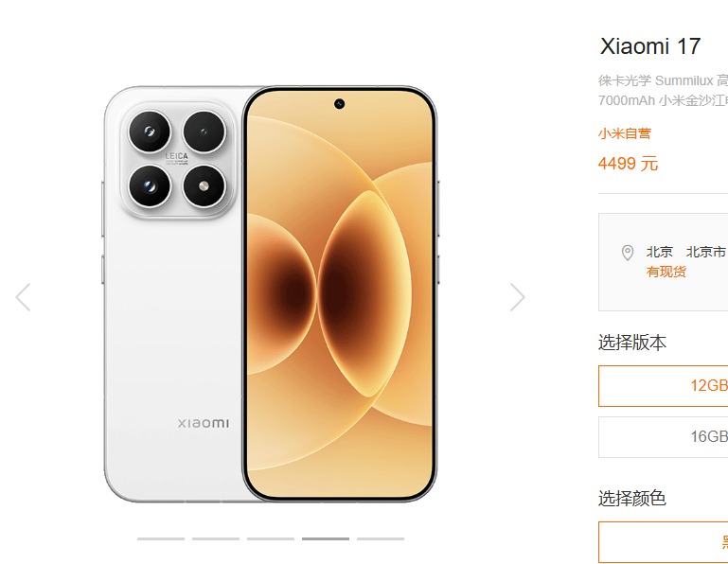Click the Leica camera module on phone

coord(177,159)
